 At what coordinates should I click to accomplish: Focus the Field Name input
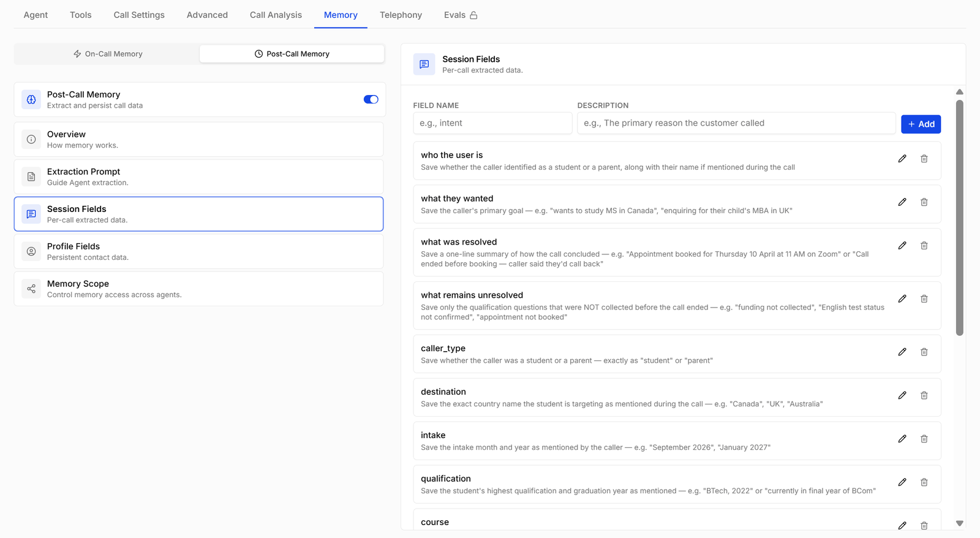click(x=492, y=123)
